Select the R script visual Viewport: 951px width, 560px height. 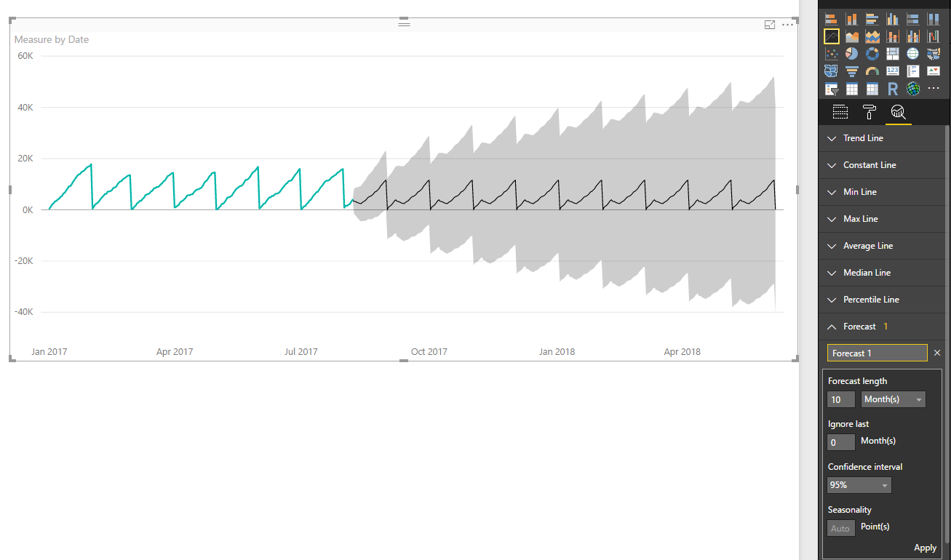point(893,89)
